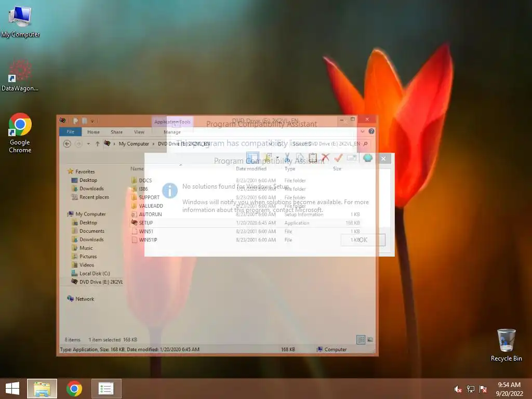Image resolution: width=532 pixels, height=399 pixels.
Task: Expand the ribbon chevron
Action: pyautogui.click(x=362, y=131)
